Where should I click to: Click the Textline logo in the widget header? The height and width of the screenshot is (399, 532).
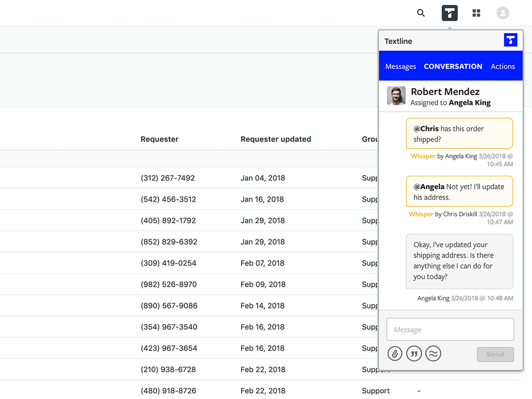511,40
